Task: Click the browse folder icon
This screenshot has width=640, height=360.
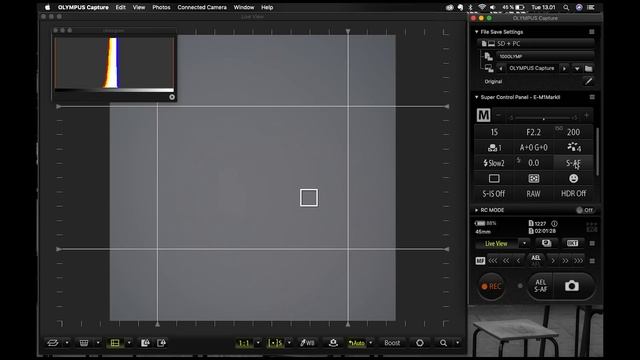Action: click(589, 69)
